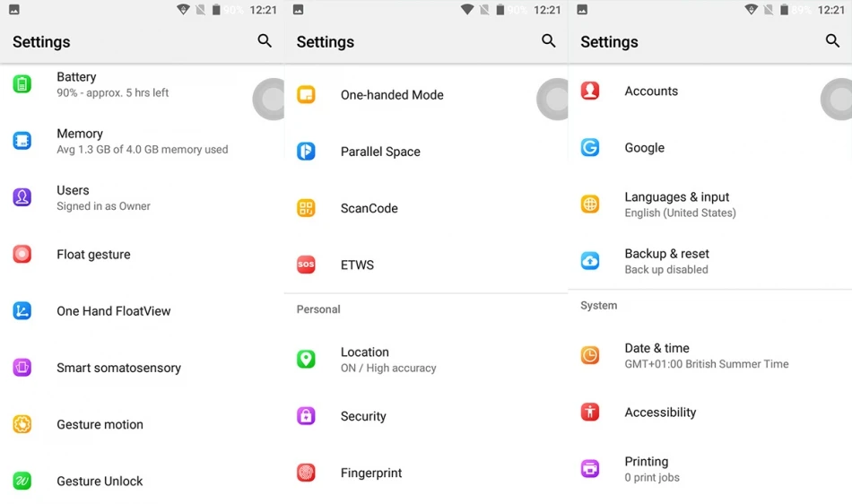
Task: Tap the Parallel Space icon
Action: (x=306, y=151)
